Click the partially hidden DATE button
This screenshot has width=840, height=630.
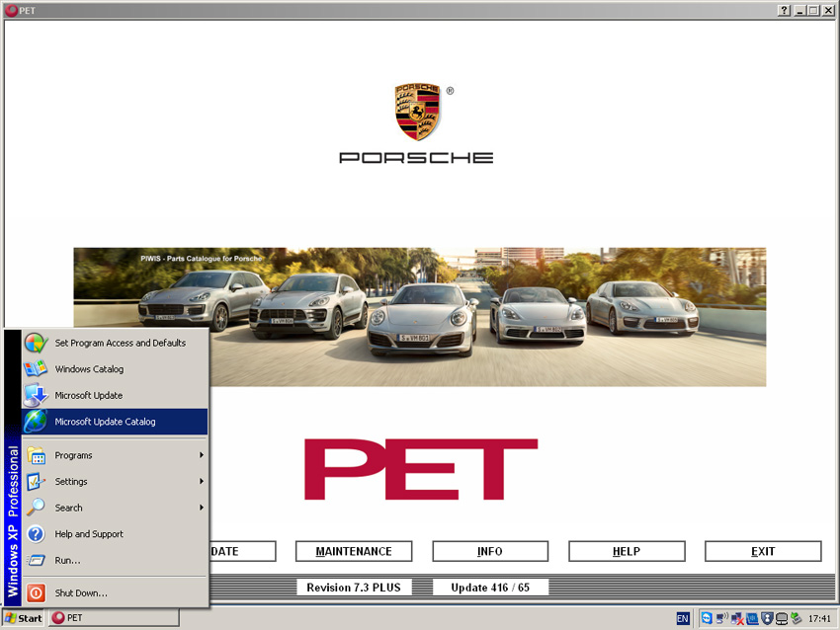(x=243, y=551)
